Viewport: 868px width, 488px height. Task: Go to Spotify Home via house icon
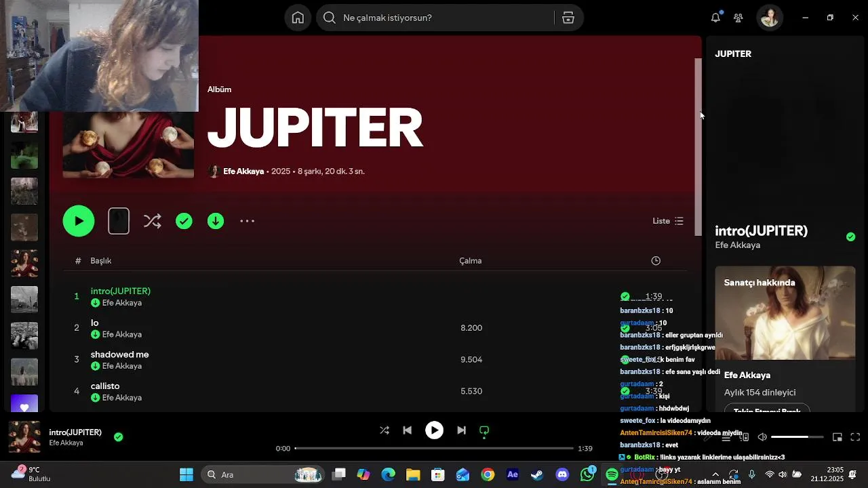point(298,18)
